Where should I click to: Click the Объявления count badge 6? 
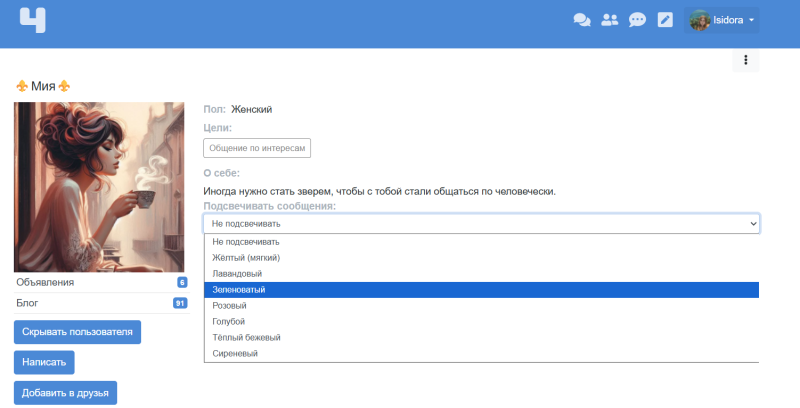pyautogui.click(x=182, y=283)
